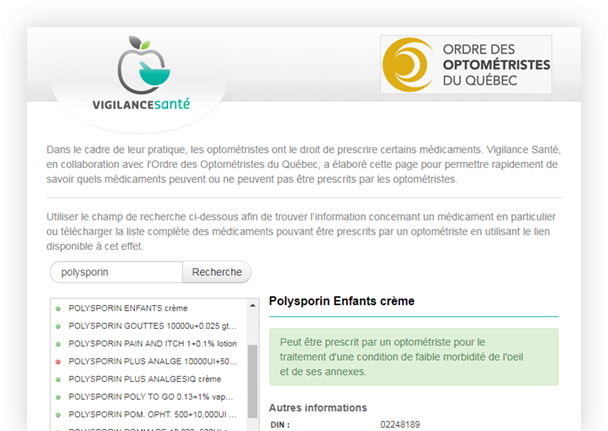Select POLYSPORIN POLY TO GO result
Image resolution: width=608 pixels, height=431 pixels.
[x=150, y=397]
